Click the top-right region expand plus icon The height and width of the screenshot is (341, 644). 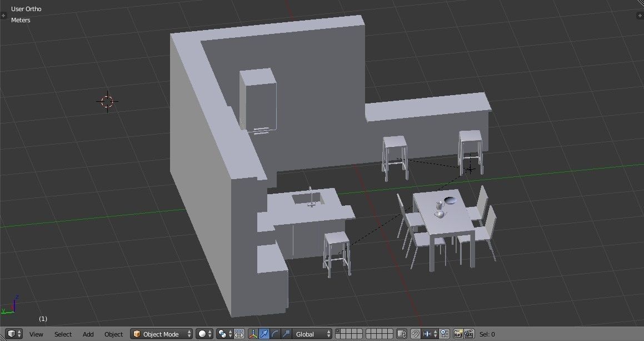[640, 16]
